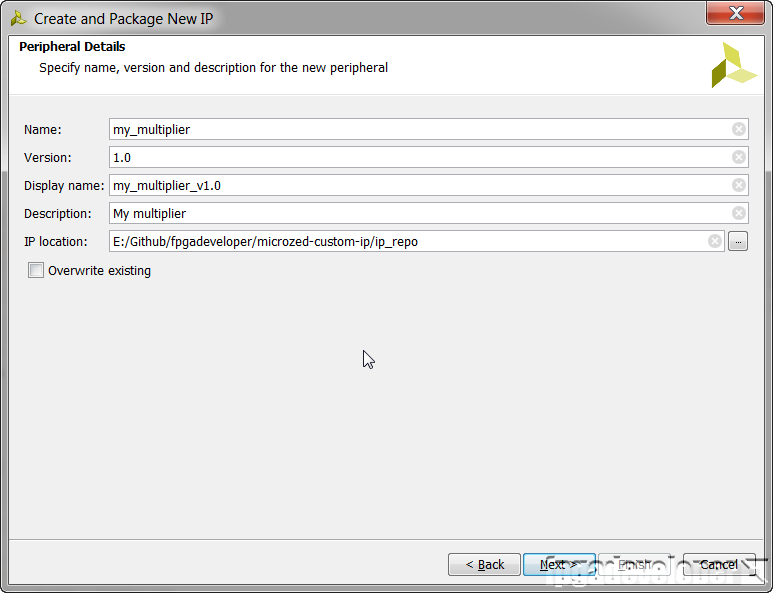The height and width of the screenshot is (593, 773).
Task: Go back with the Back button
Action: [484, 564]
